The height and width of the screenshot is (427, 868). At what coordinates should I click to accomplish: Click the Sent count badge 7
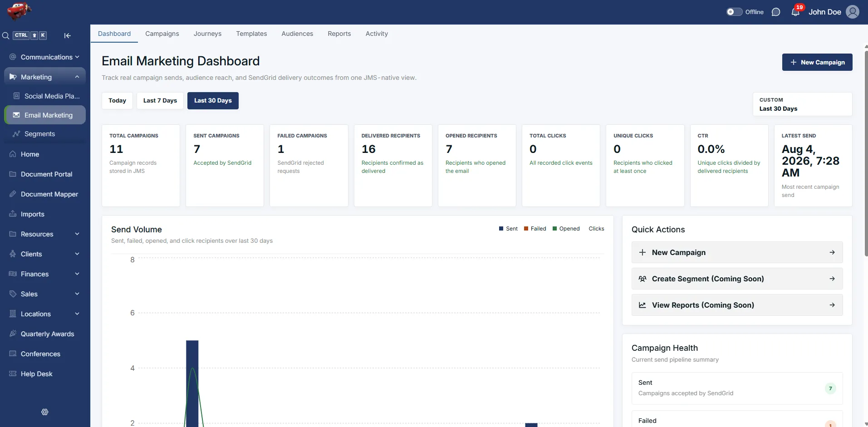[x=830, y=388]
